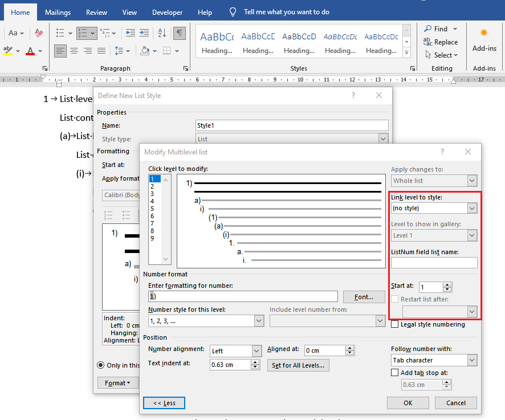Click the Borders icon

[x=167, y=51]
